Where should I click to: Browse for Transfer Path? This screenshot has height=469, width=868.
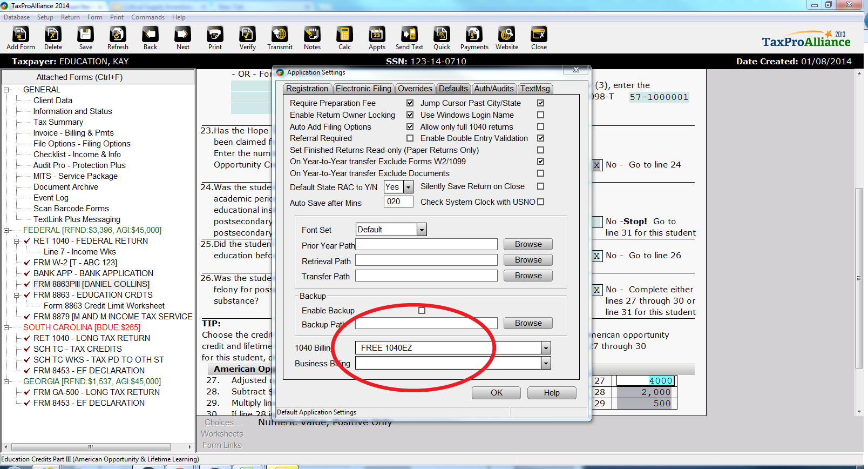tap(528, 276)
